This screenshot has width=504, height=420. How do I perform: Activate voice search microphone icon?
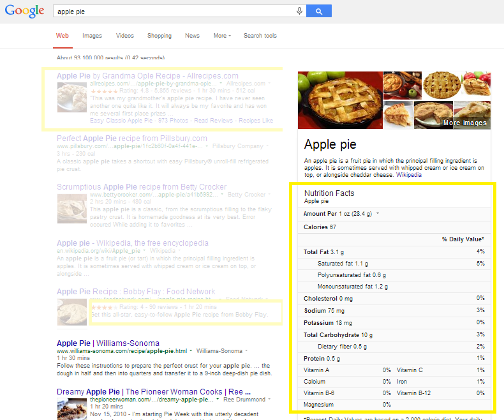[299, 11]
